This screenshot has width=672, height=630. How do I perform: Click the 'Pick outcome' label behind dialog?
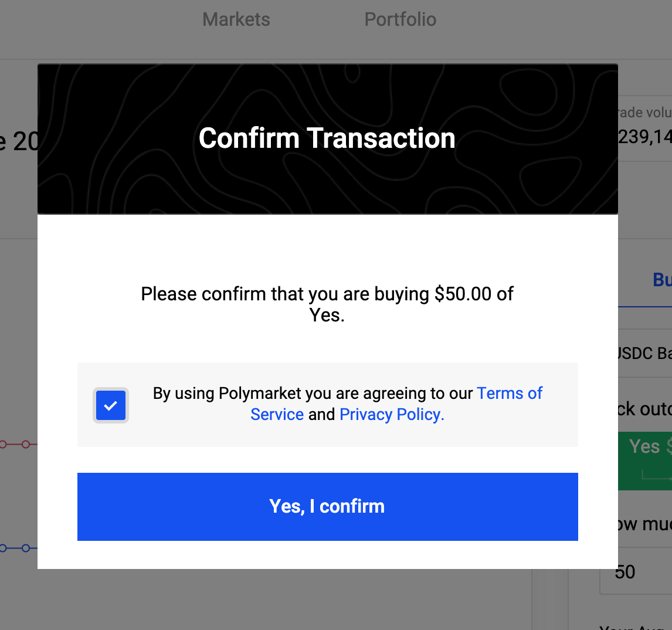pos(645,409)
